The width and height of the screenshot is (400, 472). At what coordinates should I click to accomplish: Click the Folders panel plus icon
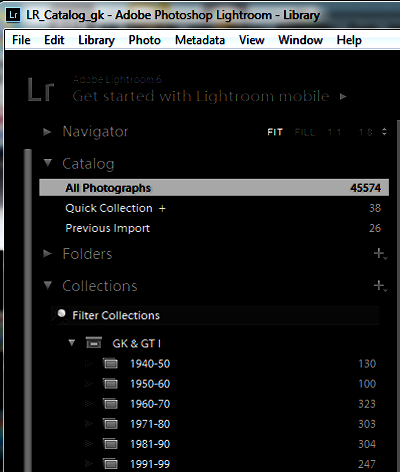[380, 254]
